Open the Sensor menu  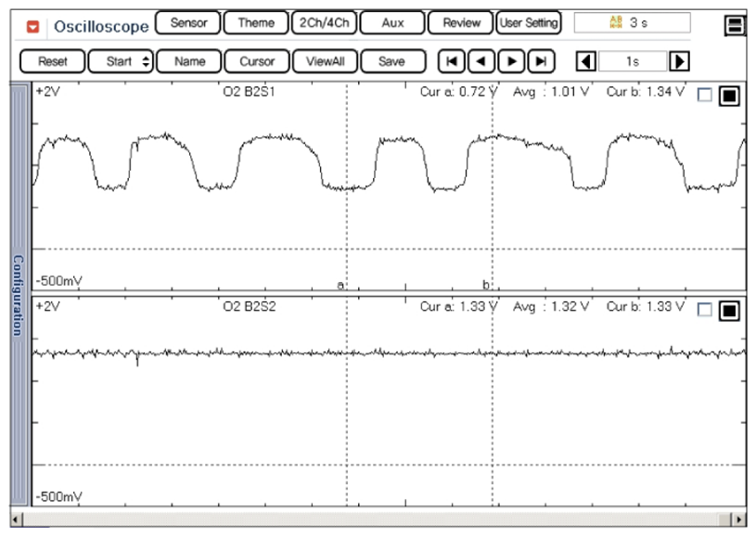coord(188,23)
